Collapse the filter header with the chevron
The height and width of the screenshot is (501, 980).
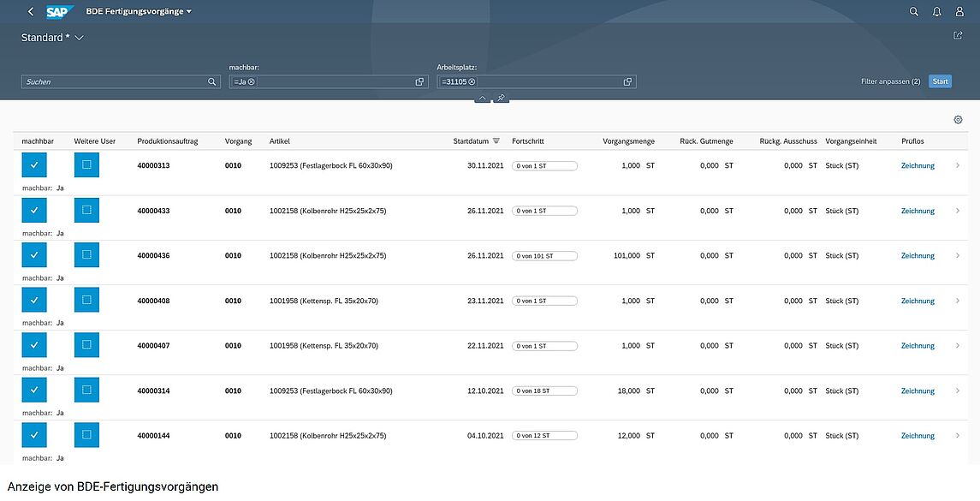(x=482, y=98)
